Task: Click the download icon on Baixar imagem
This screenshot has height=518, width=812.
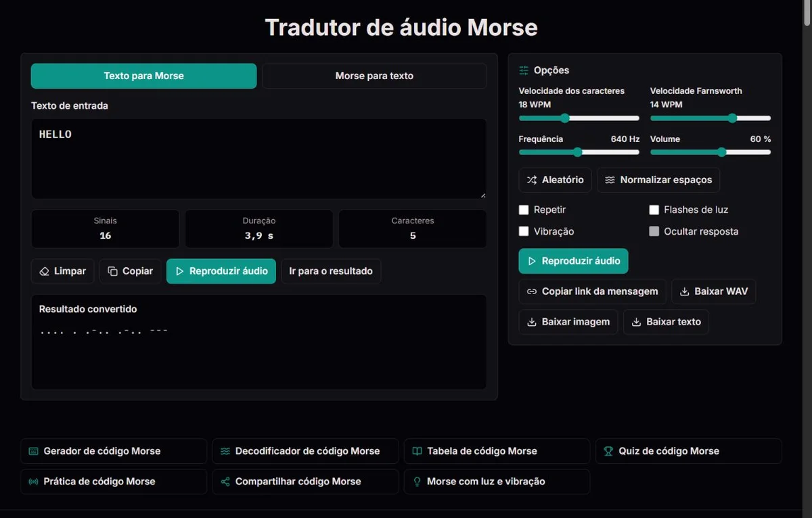Action: (x=532, y=322)
